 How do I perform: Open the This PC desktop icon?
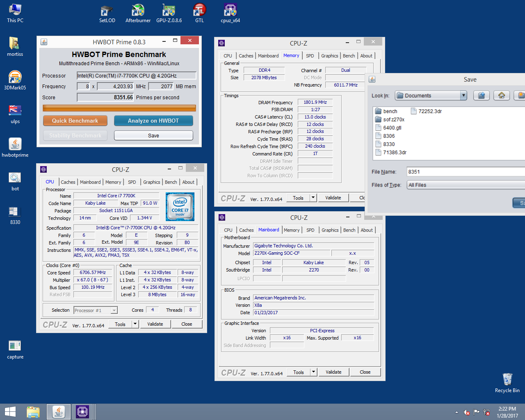point(15,13)
